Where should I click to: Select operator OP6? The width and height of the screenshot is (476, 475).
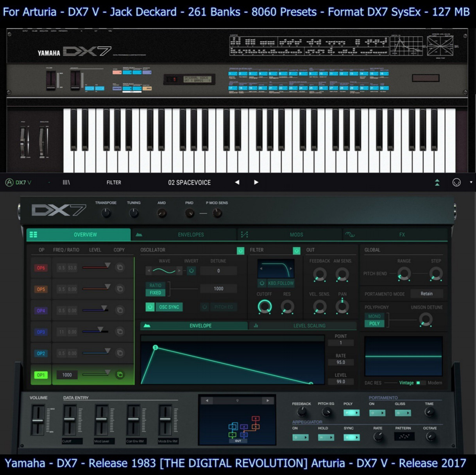(41, 268)
